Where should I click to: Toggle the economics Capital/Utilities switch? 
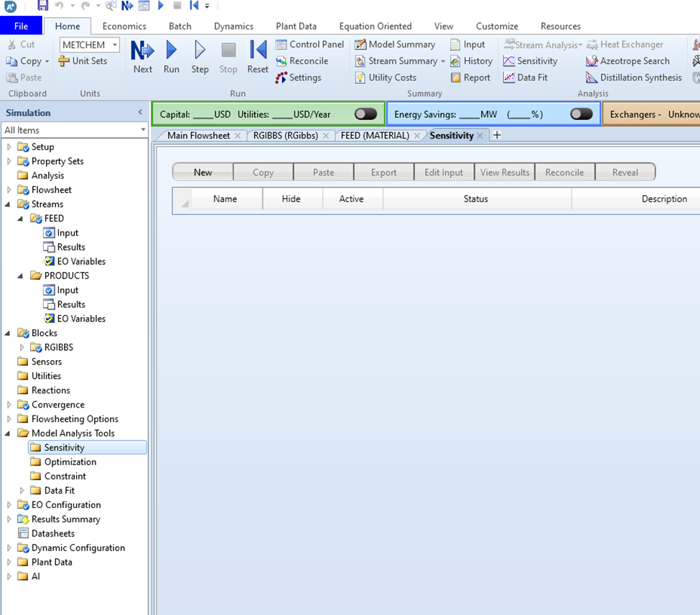click(365, 114)
